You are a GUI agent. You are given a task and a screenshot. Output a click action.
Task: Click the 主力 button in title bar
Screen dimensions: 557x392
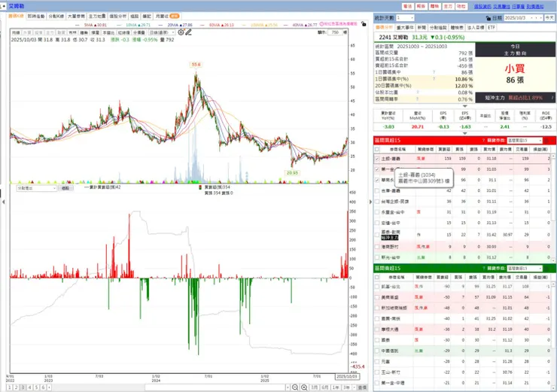tap(448, 6)
